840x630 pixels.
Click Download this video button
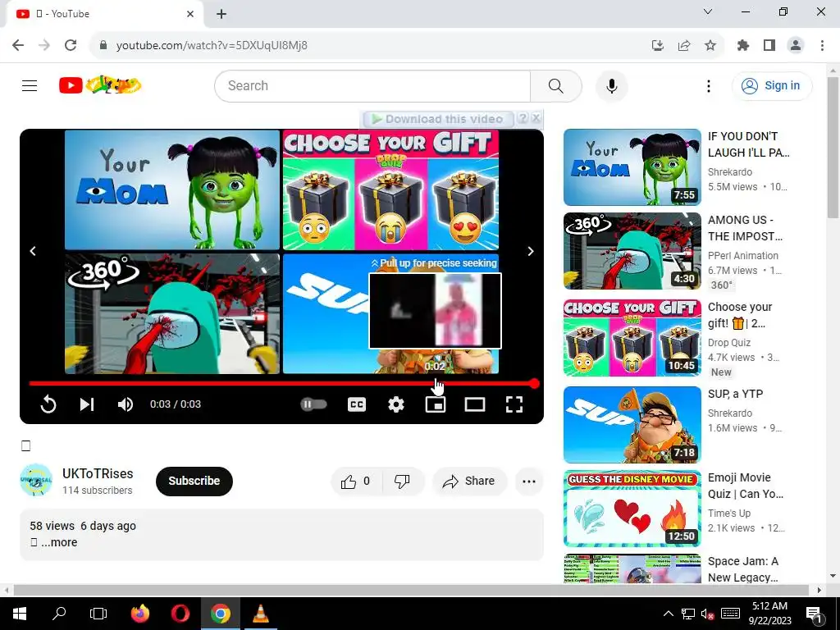click(438, 119)
